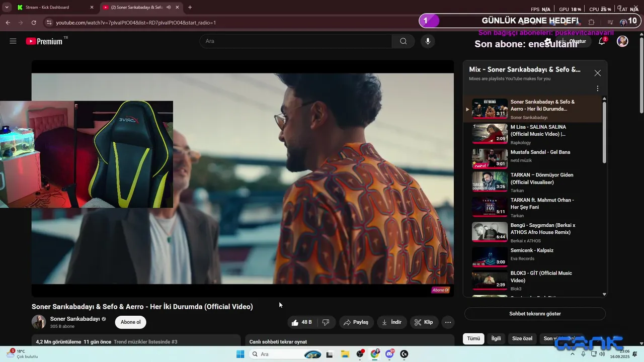
Task: Go back in browser history
Action: pos(8,23)
